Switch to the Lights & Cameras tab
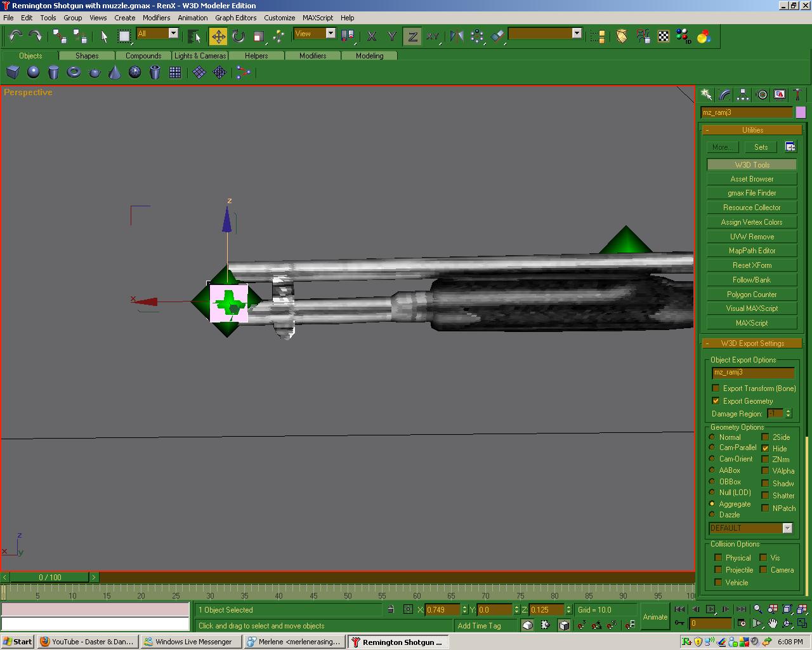Viewport: 812px width, 650px height. click(200, 56)
